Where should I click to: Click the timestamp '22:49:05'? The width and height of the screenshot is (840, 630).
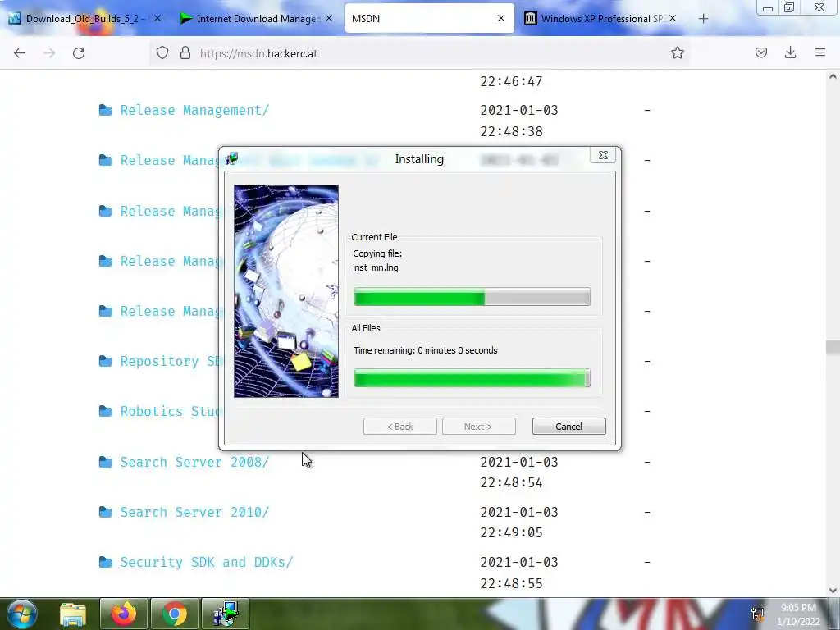click(x=511, y=532)
